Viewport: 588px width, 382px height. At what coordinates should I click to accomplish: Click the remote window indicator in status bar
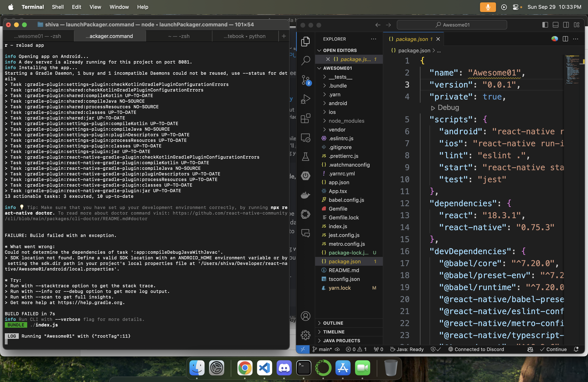pyautogui.click(x=303, y=349)
